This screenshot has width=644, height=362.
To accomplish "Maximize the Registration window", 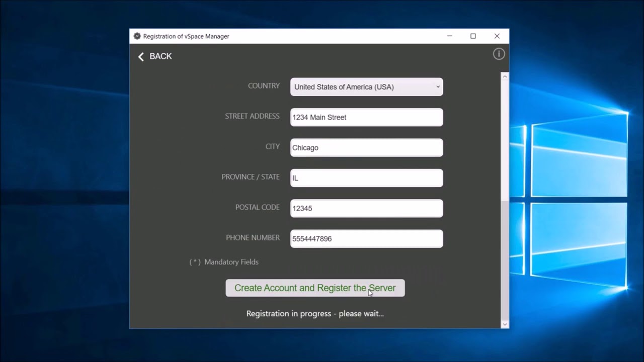I will (x=473, y=36).
